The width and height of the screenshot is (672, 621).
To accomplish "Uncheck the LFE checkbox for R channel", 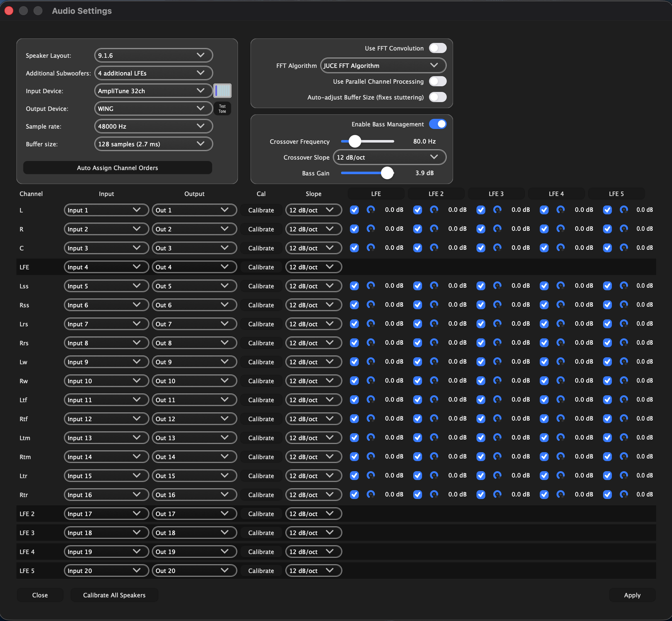I will 354,229.
